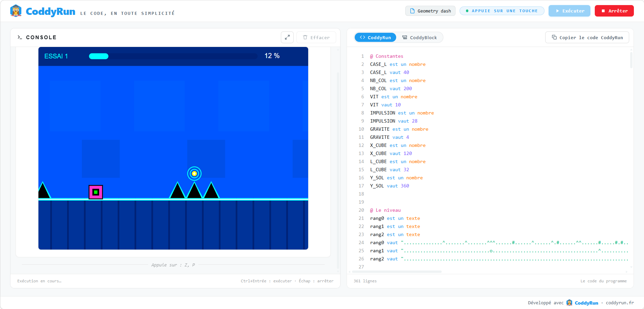
Task: Stop the program with Arrêter button
Action: point(614,11)
